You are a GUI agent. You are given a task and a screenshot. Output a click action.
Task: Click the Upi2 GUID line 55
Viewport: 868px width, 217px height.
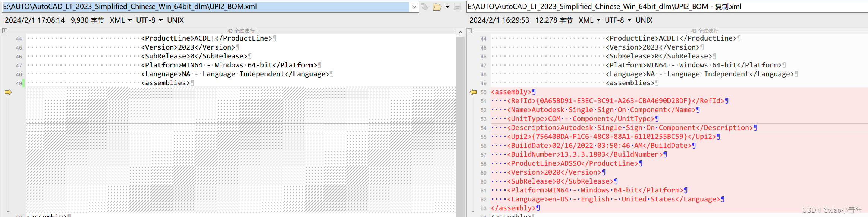click(611, 137)
